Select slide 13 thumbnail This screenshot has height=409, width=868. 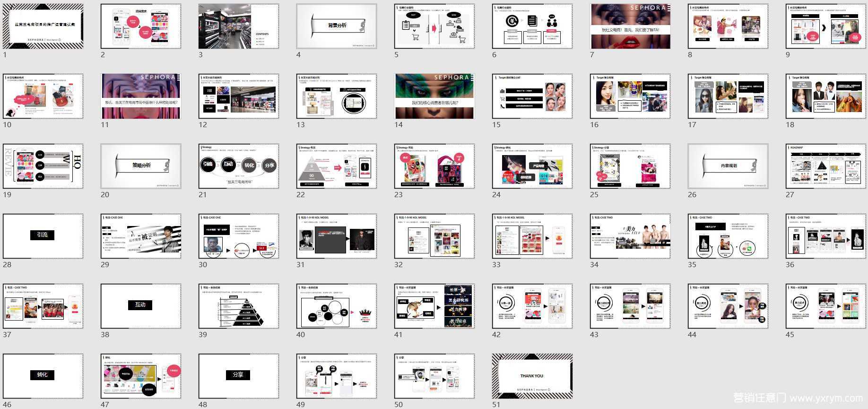tap(337, 96)
